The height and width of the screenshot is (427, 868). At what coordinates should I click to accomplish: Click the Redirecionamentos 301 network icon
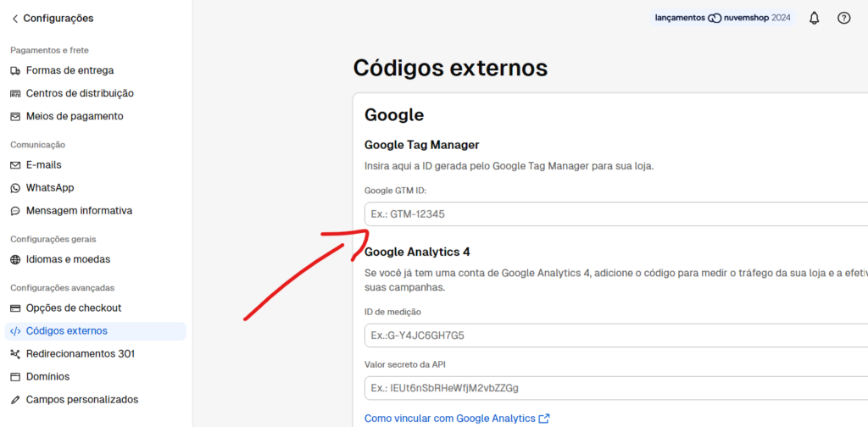tap(15, 354)
